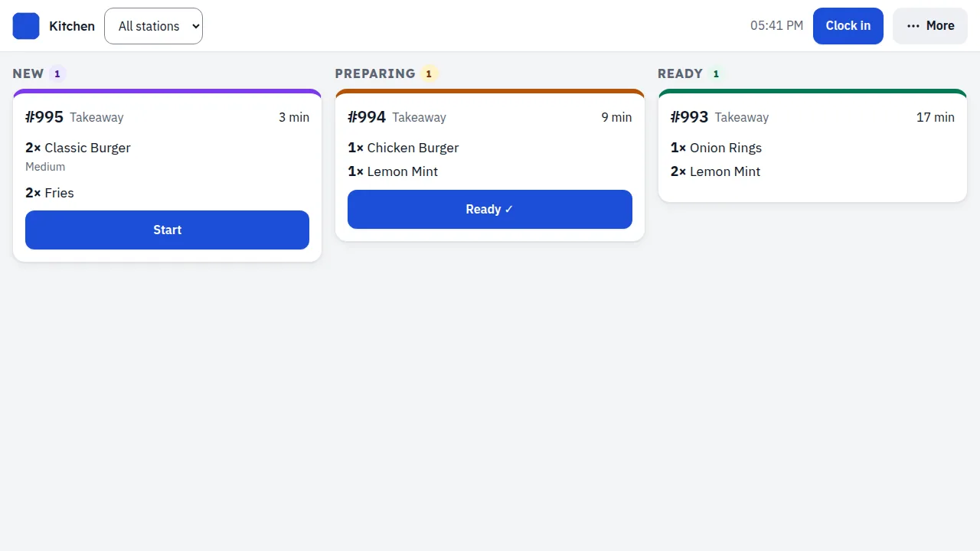Click the PREPARING column header
980x551 pixels.
(375, 73)
